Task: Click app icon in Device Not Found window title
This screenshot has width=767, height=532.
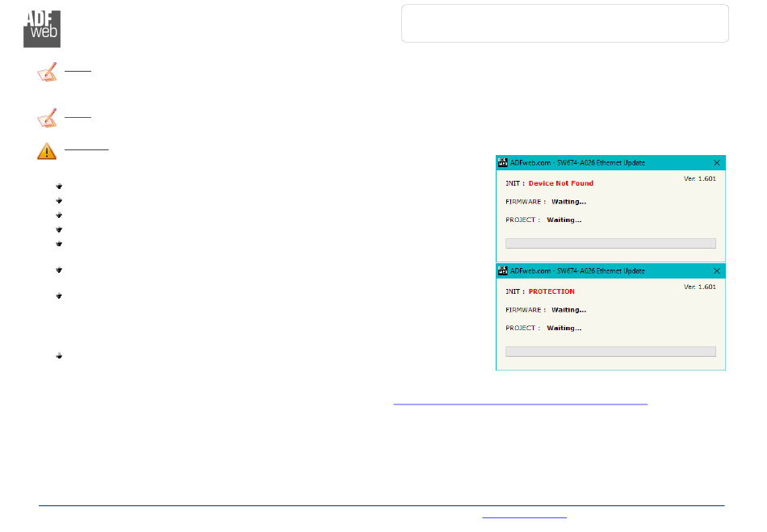Action: tap(502, 163)
